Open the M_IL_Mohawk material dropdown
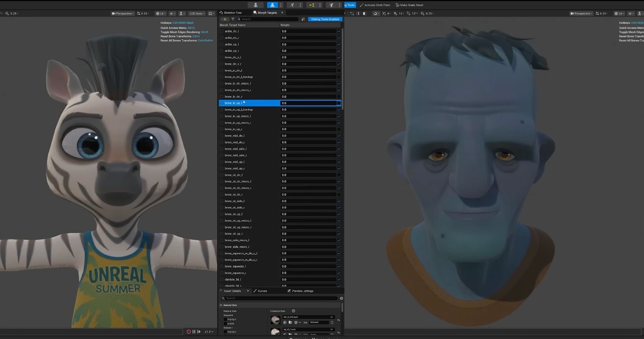Viewport: 644px width, 339px height. click(x=308, y=317)
